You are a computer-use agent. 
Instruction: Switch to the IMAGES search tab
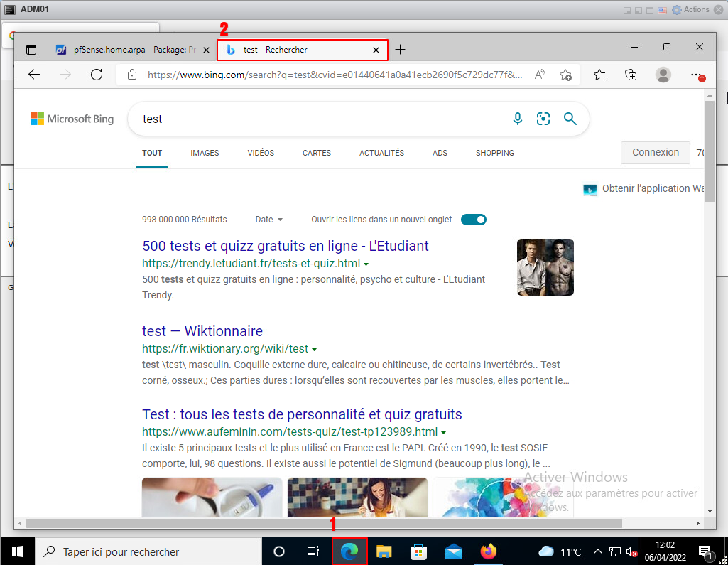click(205, 153)
